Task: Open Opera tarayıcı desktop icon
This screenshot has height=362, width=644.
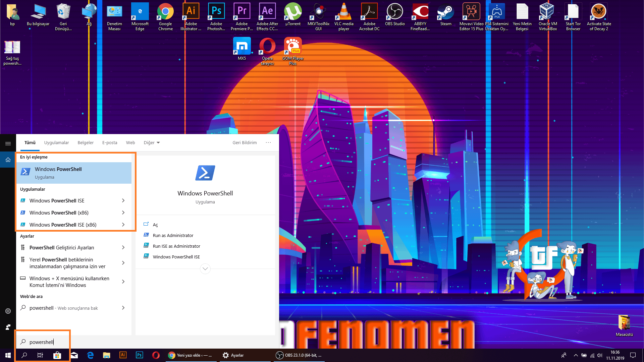Action: (x=267, y=51)
